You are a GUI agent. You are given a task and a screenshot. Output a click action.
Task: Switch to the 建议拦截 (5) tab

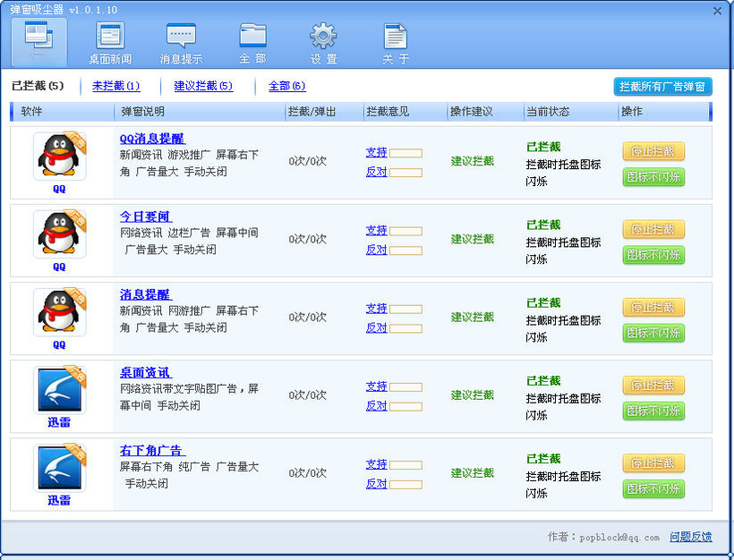[x=203, y=86]
